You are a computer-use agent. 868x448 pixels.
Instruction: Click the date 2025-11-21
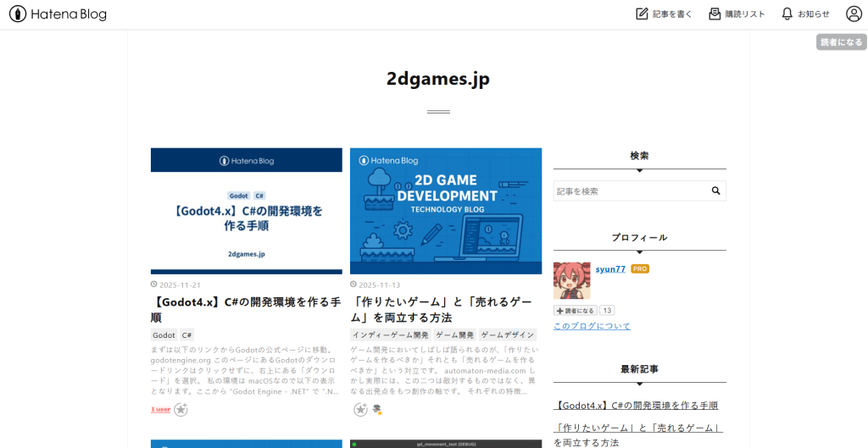point(180,285)
